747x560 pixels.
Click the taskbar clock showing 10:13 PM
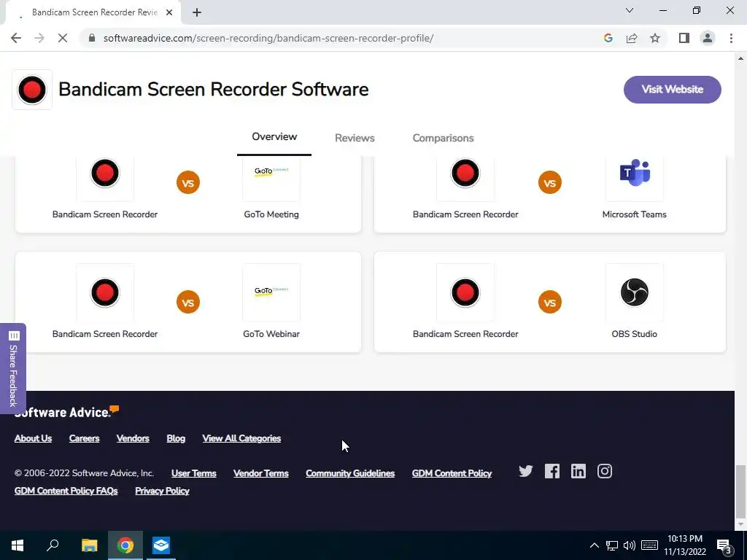(685, 545)
